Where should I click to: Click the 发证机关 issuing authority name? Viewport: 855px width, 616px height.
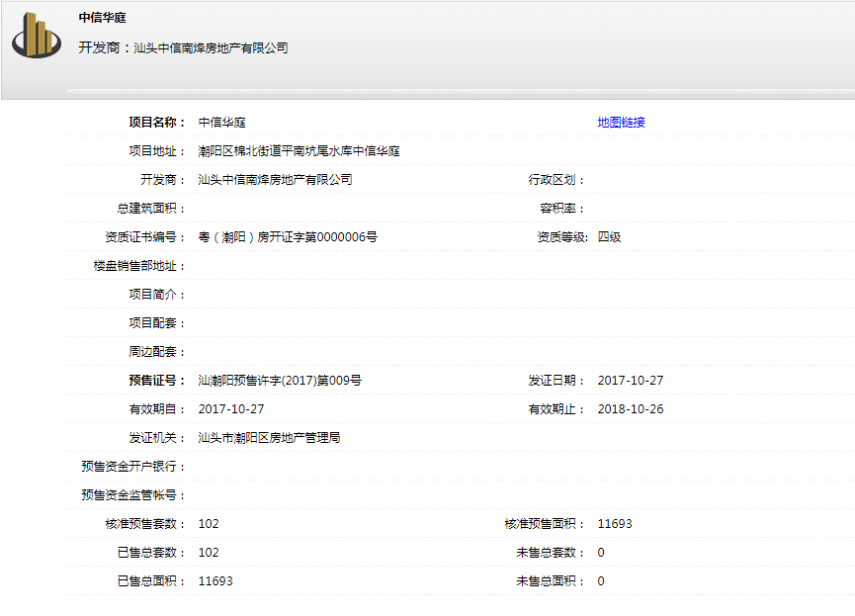click(x=269, y=438)
